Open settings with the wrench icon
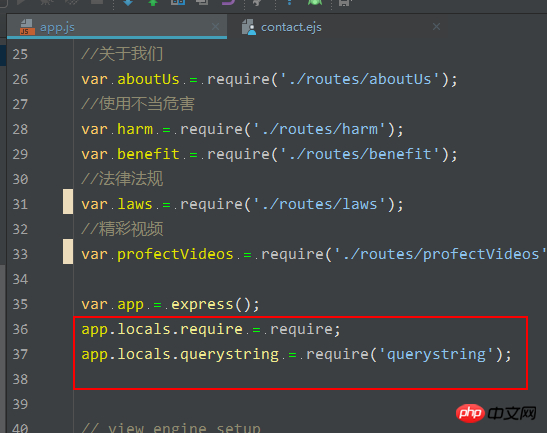This screenshot has height=433, width=547. click(x=257, y=2)
